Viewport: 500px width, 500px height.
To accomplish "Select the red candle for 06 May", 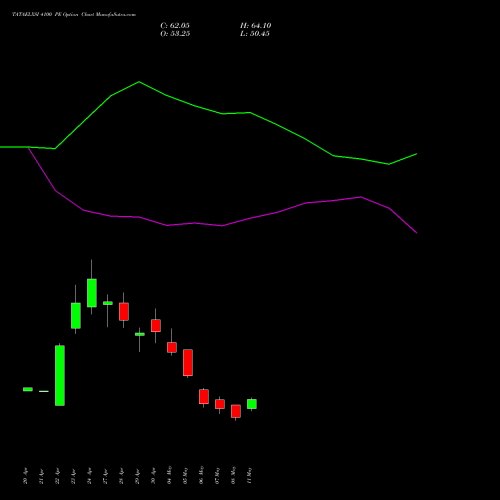I will point(204,396).
